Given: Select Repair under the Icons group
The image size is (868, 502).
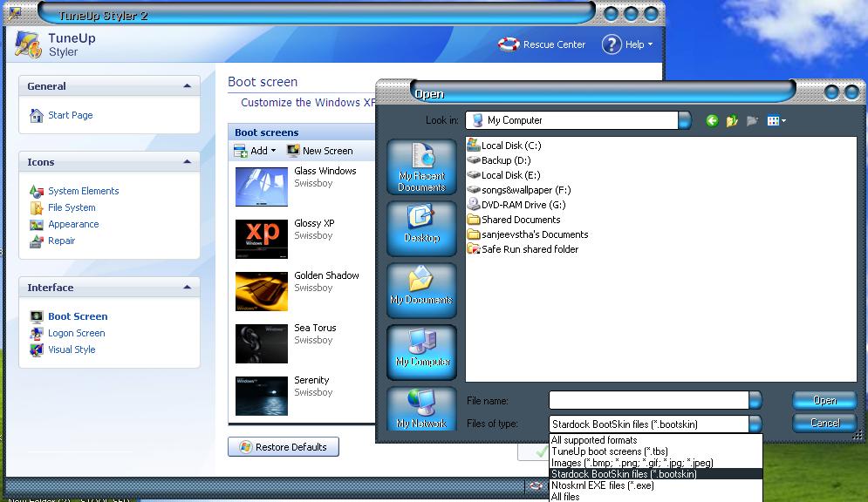Looking at the screenshot, I should pos(61,241).
